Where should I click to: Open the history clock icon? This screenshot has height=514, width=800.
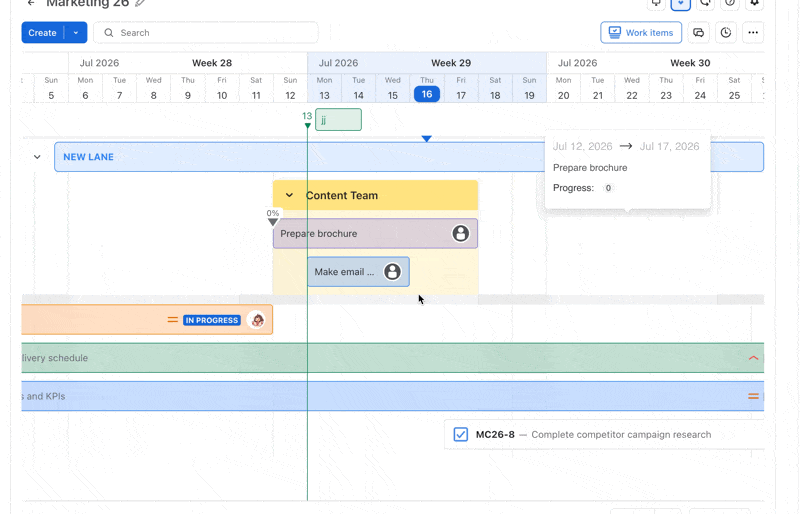(x=726, y=33)
